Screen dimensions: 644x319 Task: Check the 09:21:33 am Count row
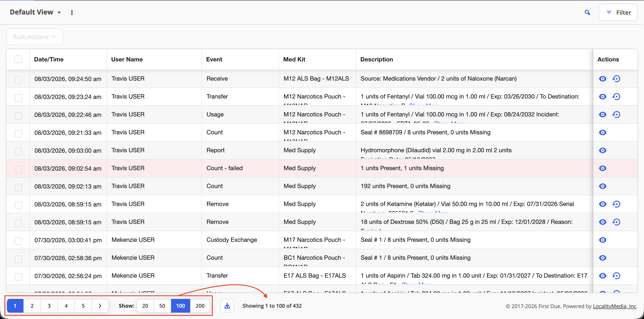coord(18,134)
